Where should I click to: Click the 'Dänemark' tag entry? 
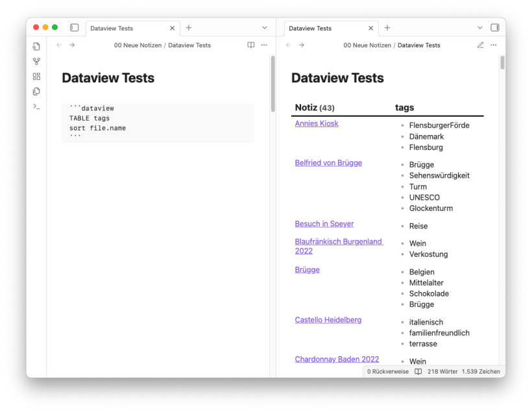point(426,136)
